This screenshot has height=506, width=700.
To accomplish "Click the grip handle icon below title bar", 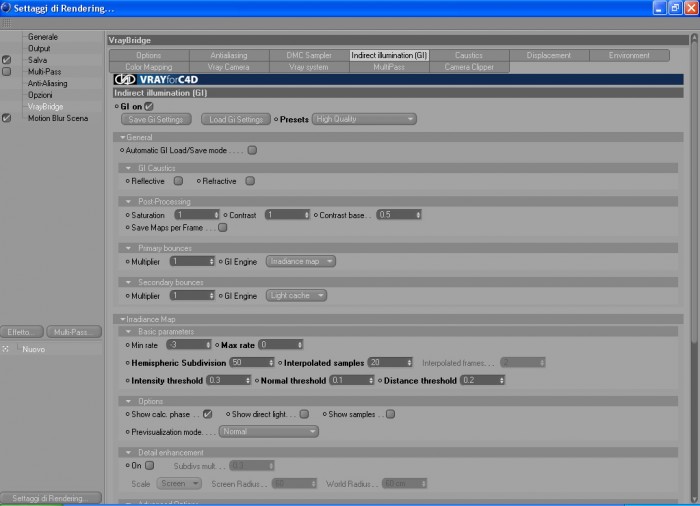I will coord(7,23).
